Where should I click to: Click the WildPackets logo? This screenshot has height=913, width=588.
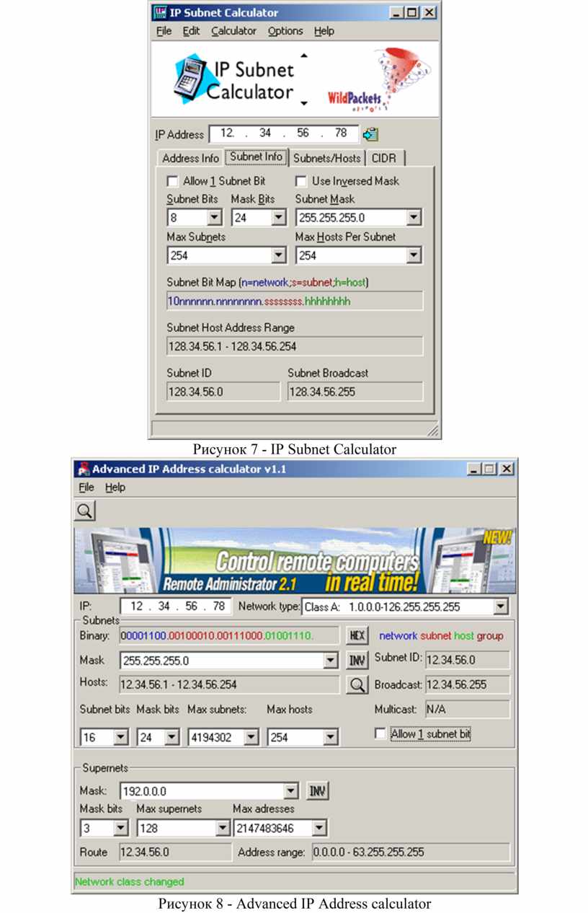point(380,79)
